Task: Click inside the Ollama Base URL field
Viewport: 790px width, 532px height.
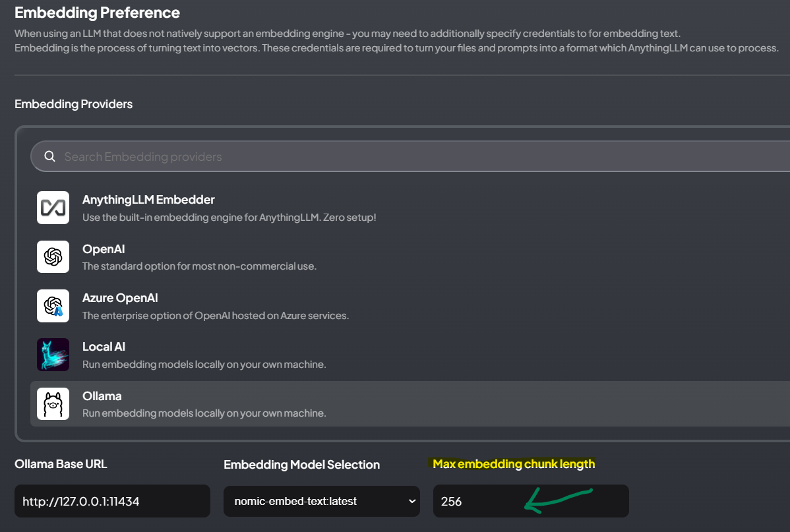Action: pyautogui.click(x=112, y=501)
